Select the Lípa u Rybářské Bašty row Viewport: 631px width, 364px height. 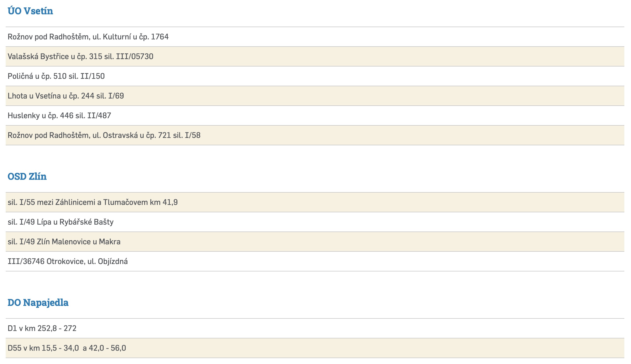tap(61, 222)
